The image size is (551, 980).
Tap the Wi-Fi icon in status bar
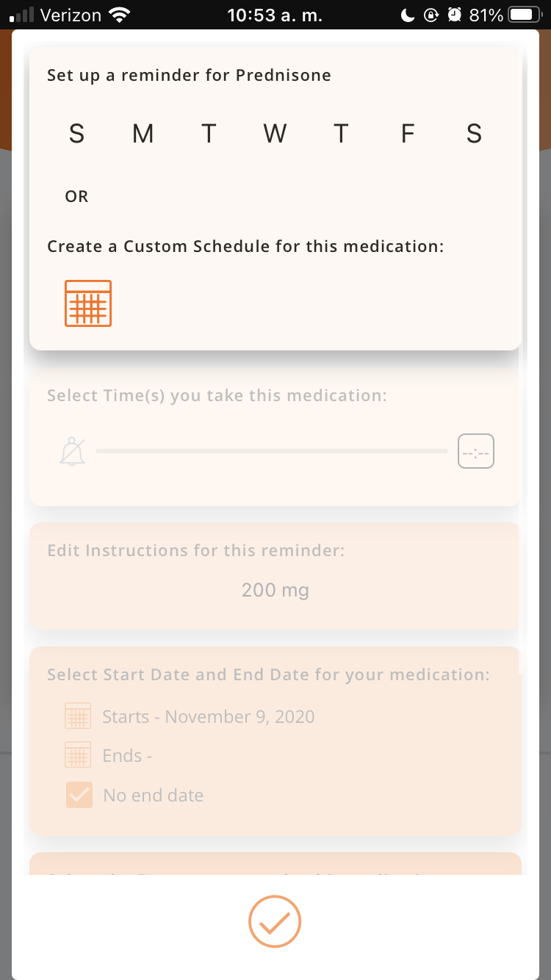tap(118, 15)
